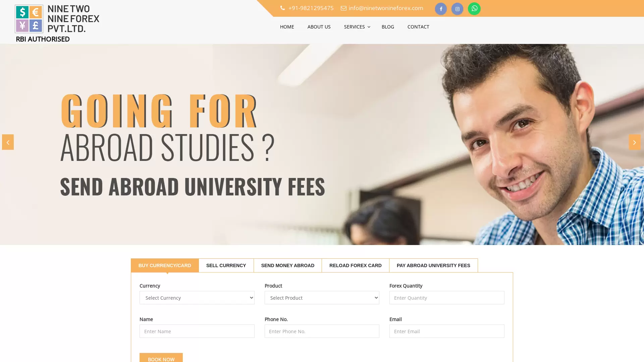Expand the Select Product dropdown
This screenshot has height=362, width=644.
(322, 298)
